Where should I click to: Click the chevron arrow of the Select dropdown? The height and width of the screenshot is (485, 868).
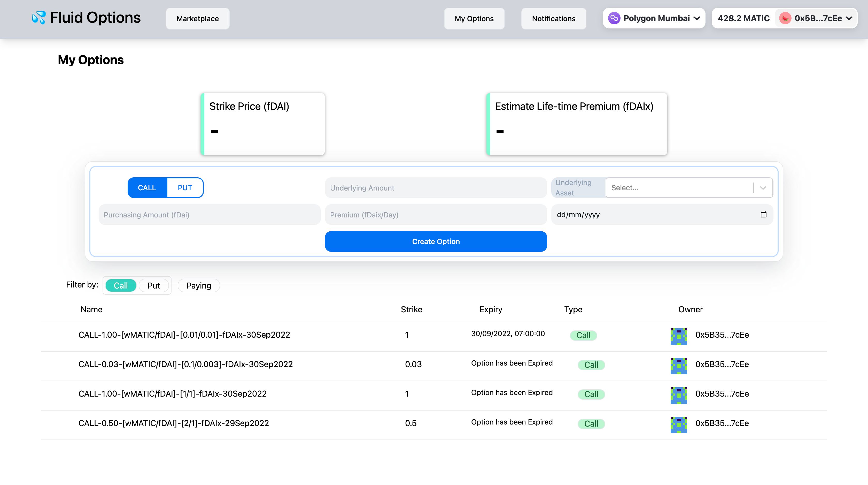click(763, 187)
